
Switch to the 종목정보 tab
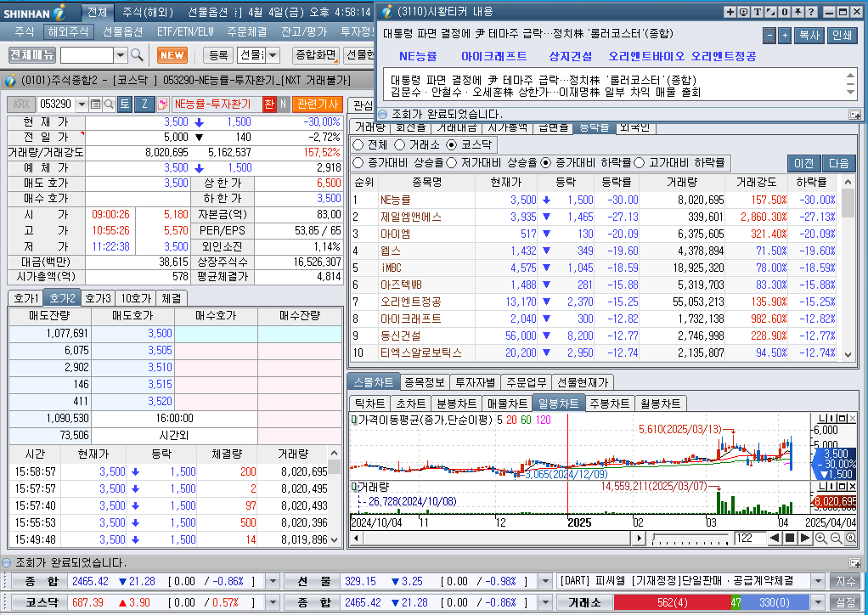425,382
